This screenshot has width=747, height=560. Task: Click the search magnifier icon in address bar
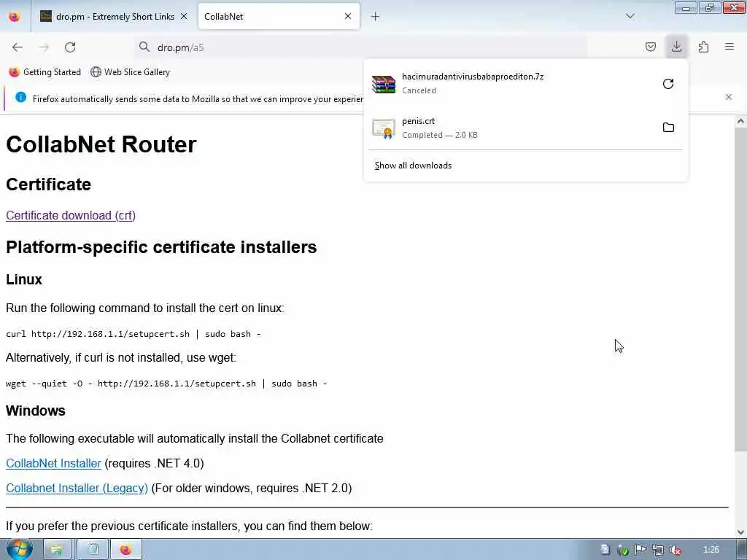tap(144, 47)
